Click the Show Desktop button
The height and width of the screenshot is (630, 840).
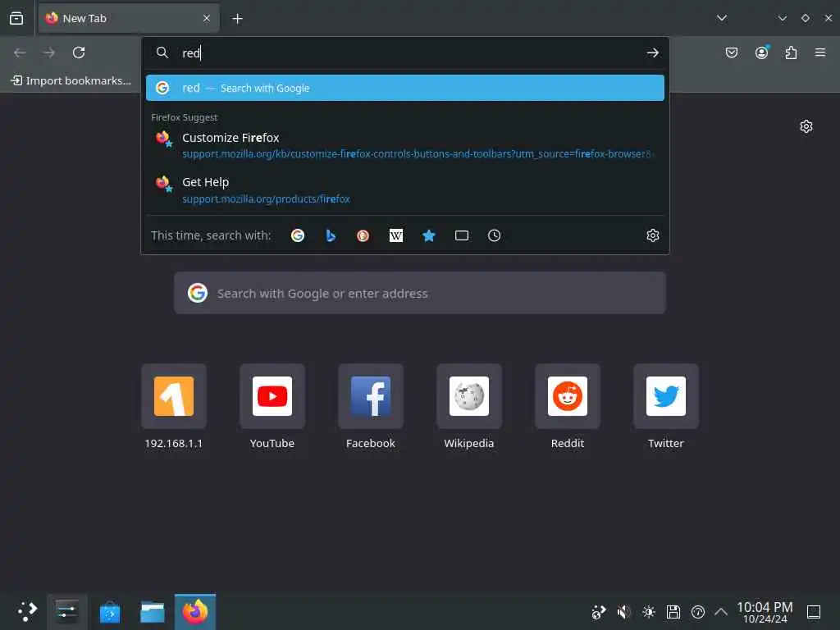click(814, 612)
